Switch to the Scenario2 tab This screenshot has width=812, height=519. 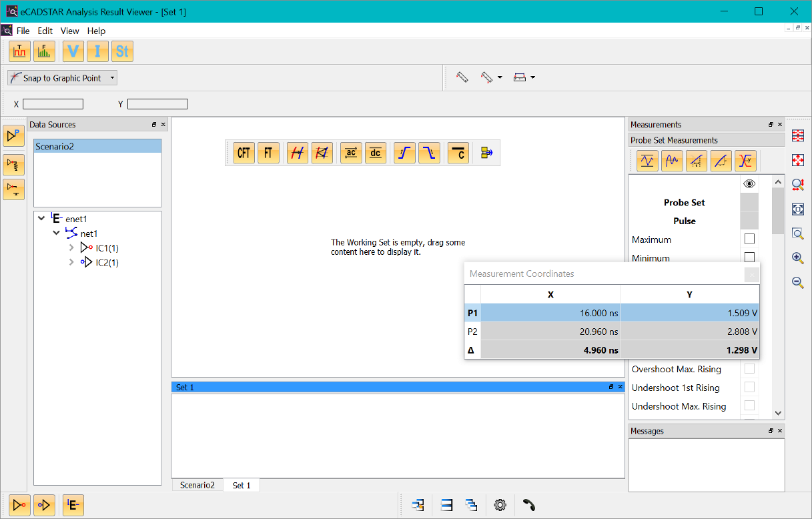click(x=197, y=485)
